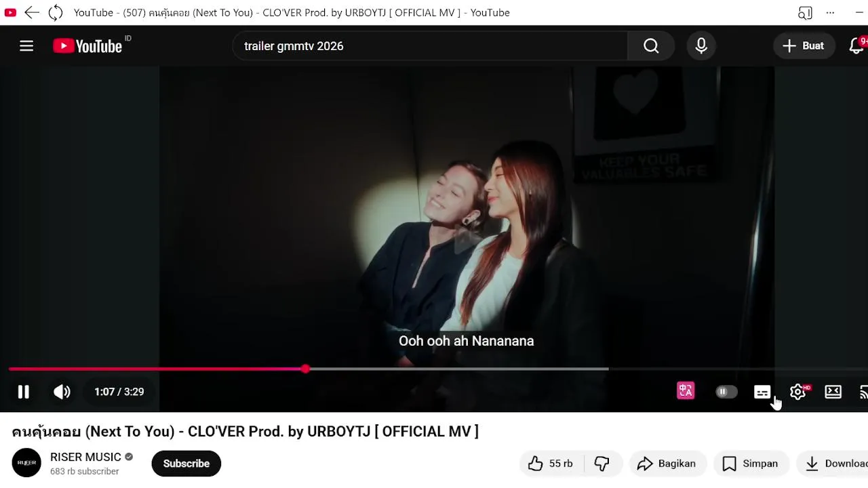Open the RISER MUSIC channel link
The image size is (868, 488).
click(x=85, y=457)
